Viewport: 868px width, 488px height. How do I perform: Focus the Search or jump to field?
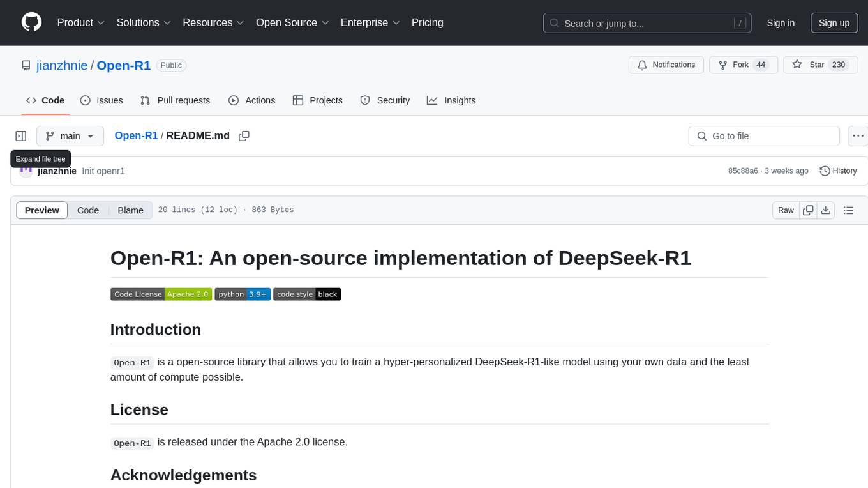(x=647, y=23)
